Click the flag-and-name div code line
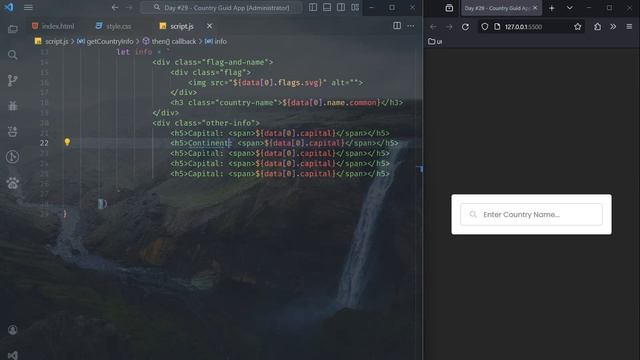640x360 pixels. point(213,62)
